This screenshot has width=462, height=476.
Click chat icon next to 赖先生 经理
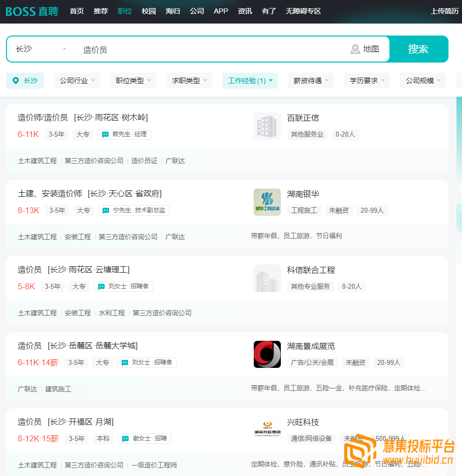(105, 135)
